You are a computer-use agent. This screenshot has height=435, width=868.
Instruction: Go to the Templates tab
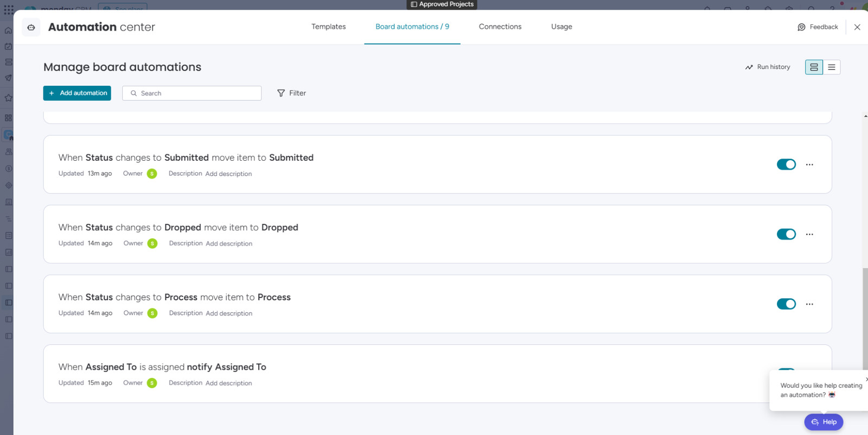coord(328,27)
